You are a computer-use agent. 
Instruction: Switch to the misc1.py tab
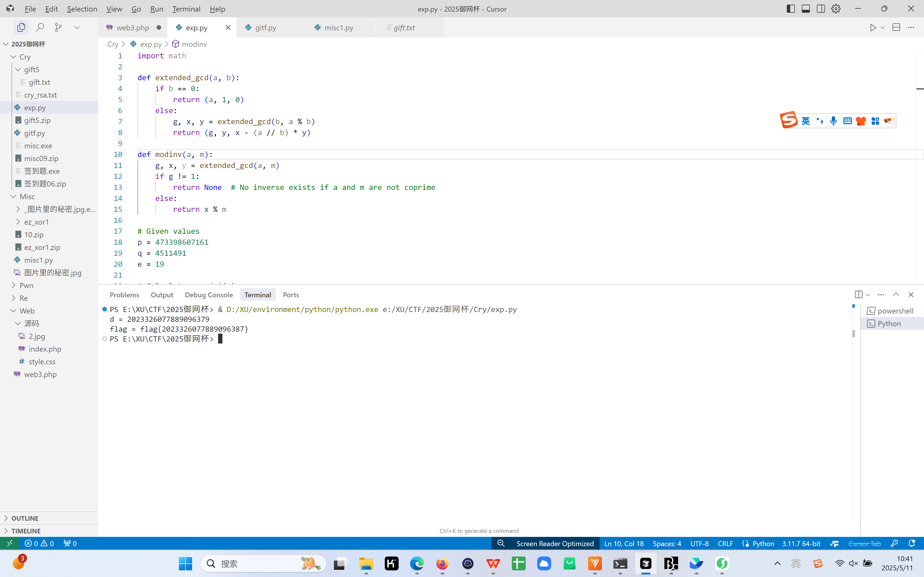340,27
